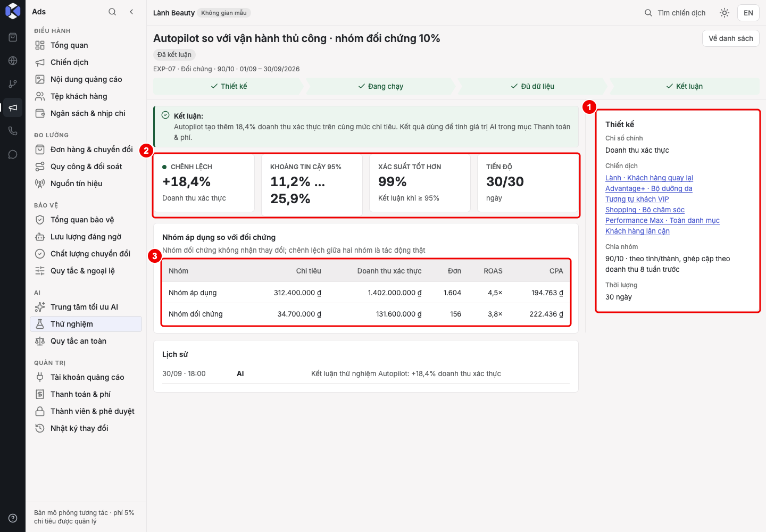
Task: Select the megaphone Ads icon in the left rail
Action: (13, 107)
